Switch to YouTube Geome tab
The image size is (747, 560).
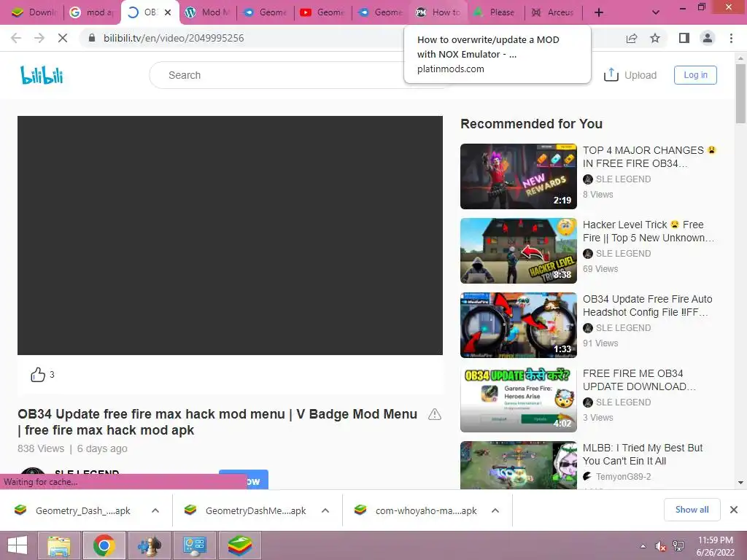coord(322,12)
